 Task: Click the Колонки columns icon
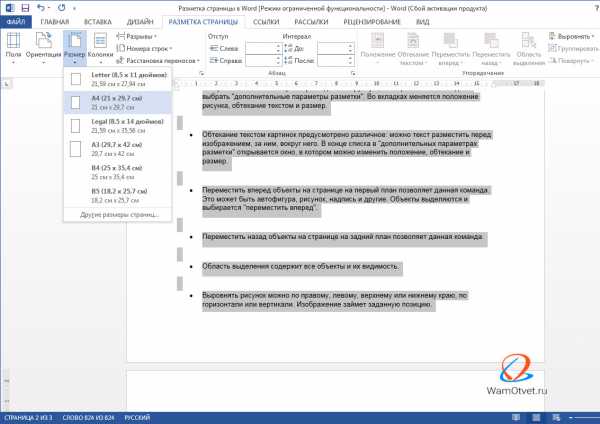[x=100, y=48]
